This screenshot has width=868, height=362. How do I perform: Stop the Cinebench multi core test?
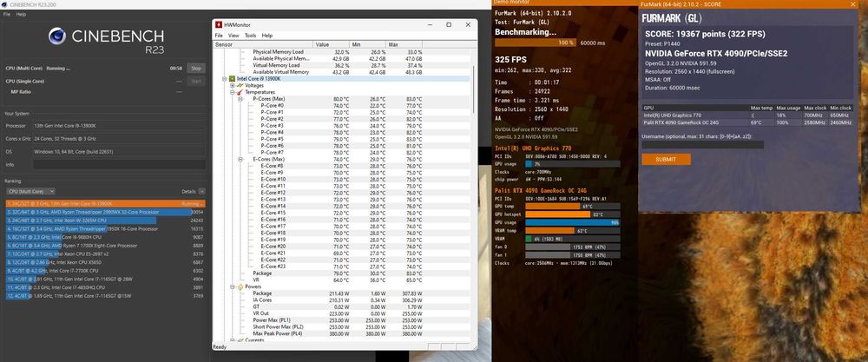point(196,68)
